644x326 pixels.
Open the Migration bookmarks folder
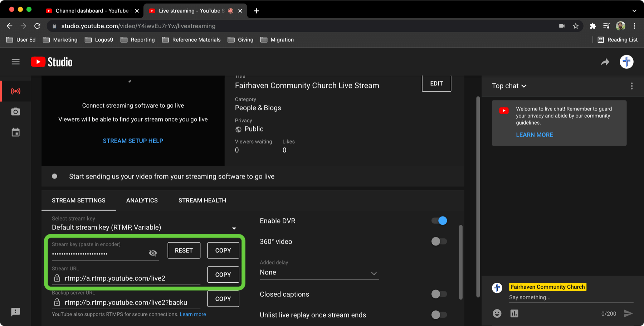pyautogui.click(x=277, y=40)
